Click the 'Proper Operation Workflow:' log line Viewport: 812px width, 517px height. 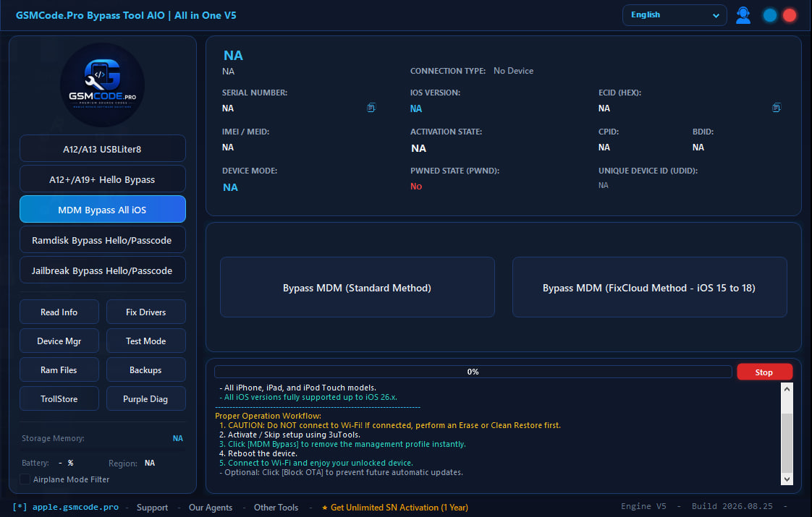tap(268, 416)
